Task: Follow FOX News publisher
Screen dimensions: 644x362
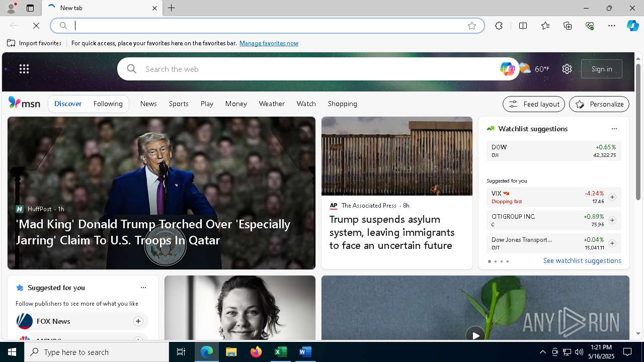Action: pos(138,321)
